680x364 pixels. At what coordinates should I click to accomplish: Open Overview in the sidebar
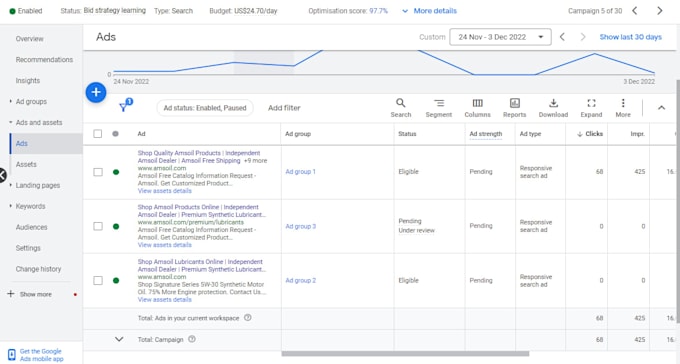pyautogui.click(x=29, y=39)
